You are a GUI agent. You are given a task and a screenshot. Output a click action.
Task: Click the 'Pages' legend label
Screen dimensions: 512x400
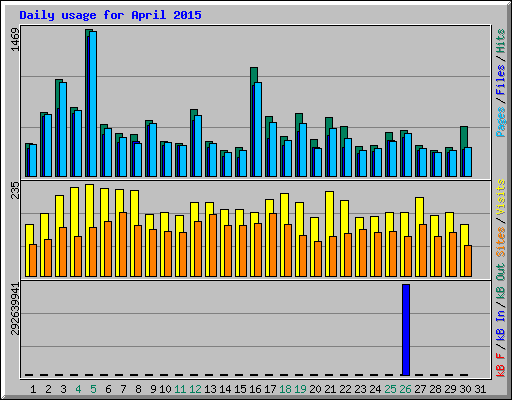click(500, 122)
